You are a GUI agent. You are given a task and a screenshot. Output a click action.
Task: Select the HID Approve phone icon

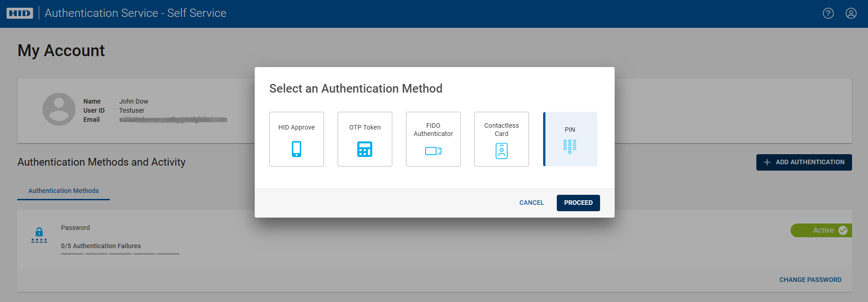coord(297,149)
